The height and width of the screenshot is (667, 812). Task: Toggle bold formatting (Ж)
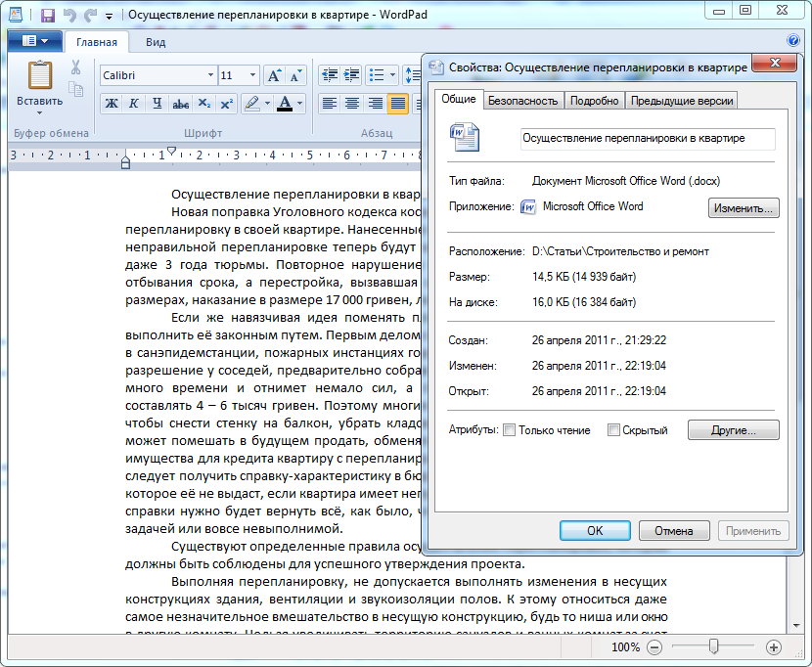tap(111, 104)
